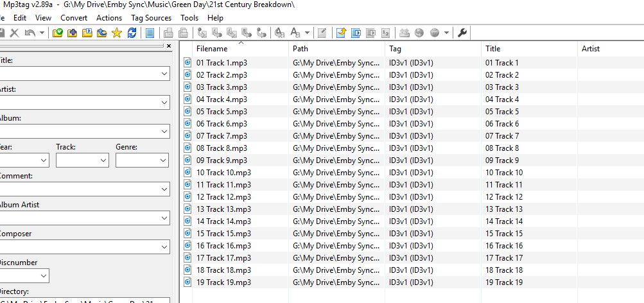Open the Actions menu
The width and height of the screenshot is (644, 303).
point(109,18)
